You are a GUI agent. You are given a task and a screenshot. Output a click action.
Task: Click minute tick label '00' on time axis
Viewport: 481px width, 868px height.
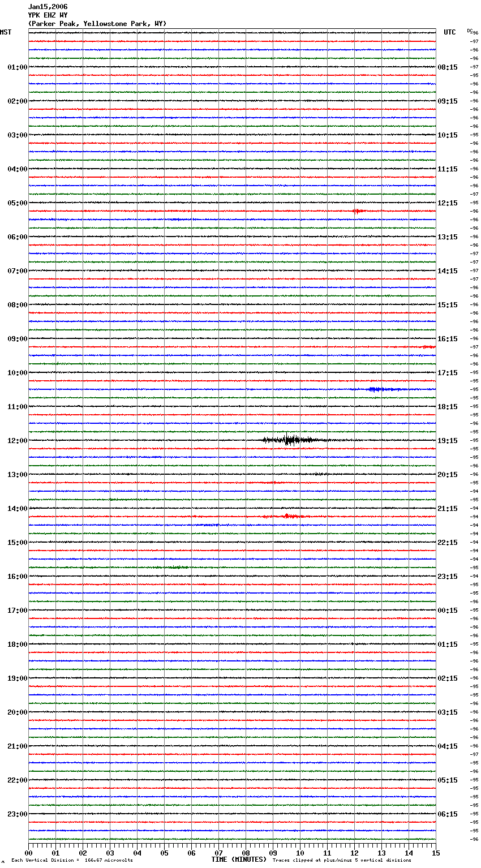[x=28, y=853]
